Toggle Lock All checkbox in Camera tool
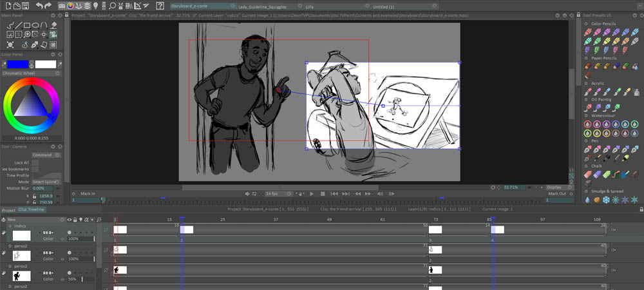Viewport: 644px width, 290px height. 35,162
